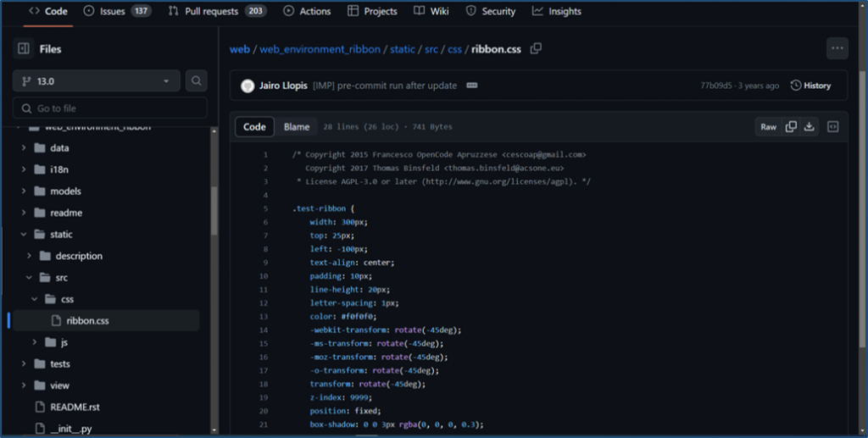Go to src breadcrumb link
This screenshot has height=438, width=868.
431,49
